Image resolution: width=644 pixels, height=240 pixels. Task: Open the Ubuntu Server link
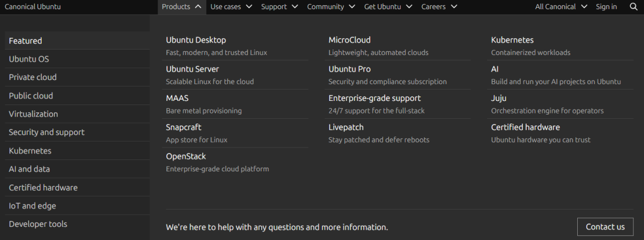pyautogui.click(x=192, y=69)
